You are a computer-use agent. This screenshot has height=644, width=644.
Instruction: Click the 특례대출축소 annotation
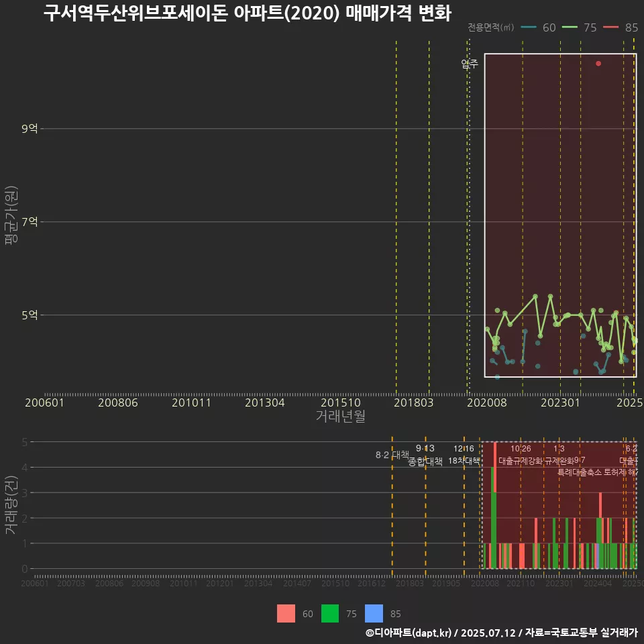[x=580, y=472]
